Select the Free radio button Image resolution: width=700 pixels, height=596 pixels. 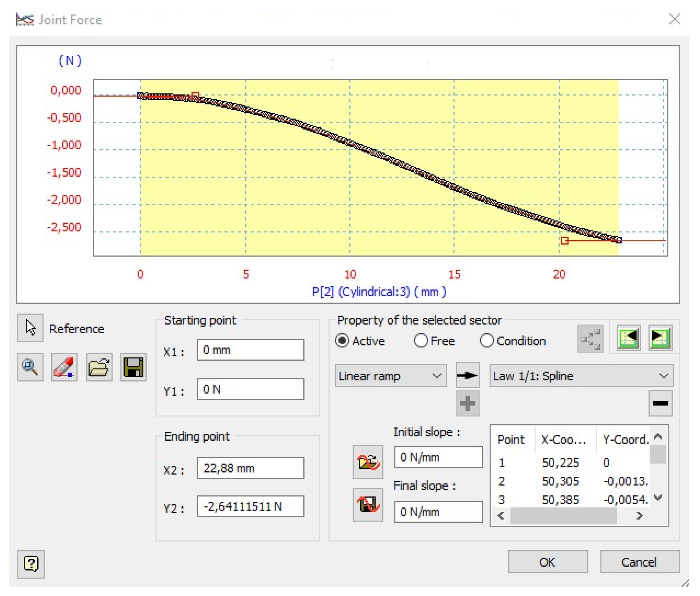[x=421, y=341]
